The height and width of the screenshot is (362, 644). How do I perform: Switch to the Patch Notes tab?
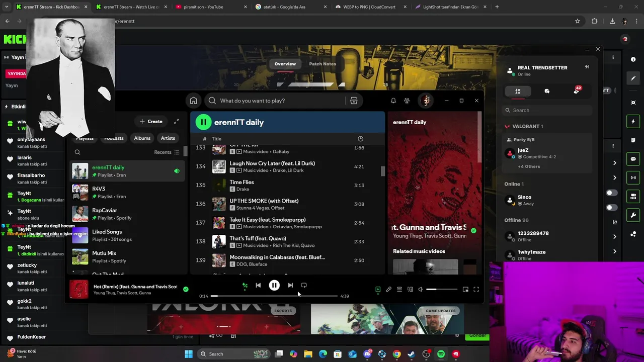pos(323,64)
